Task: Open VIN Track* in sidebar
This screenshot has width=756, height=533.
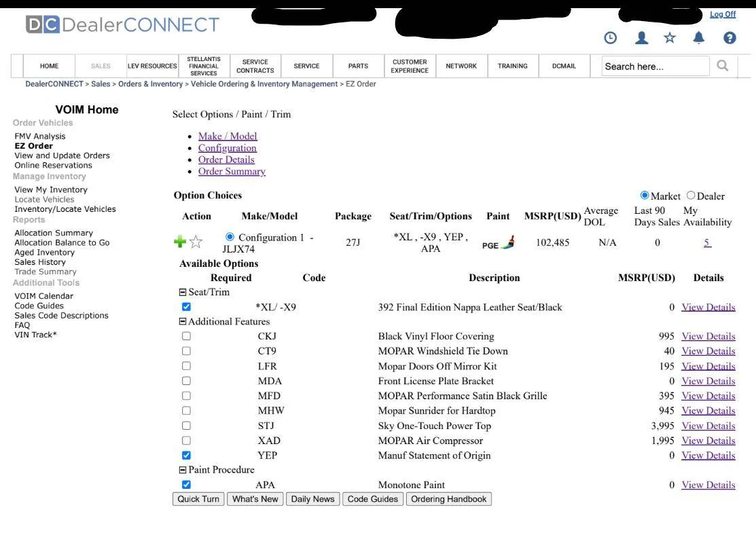Action: (36, 335)
